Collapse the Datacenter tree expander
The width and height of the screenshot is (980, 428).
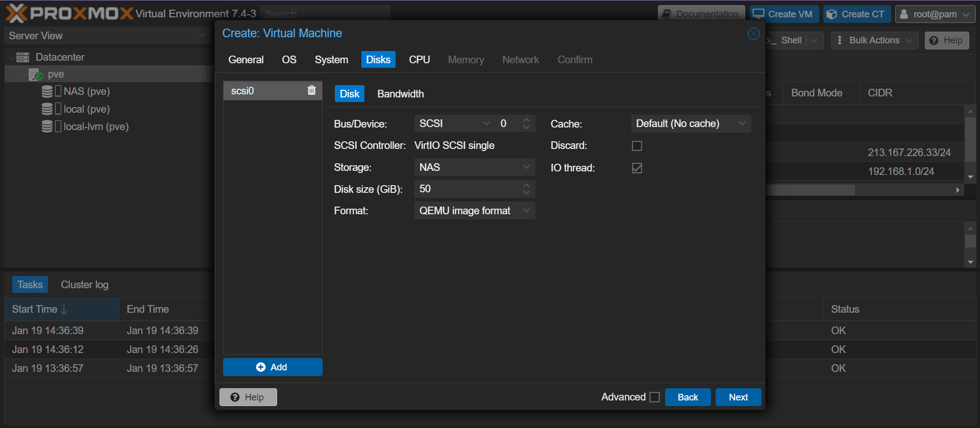(x=11, y=58)
